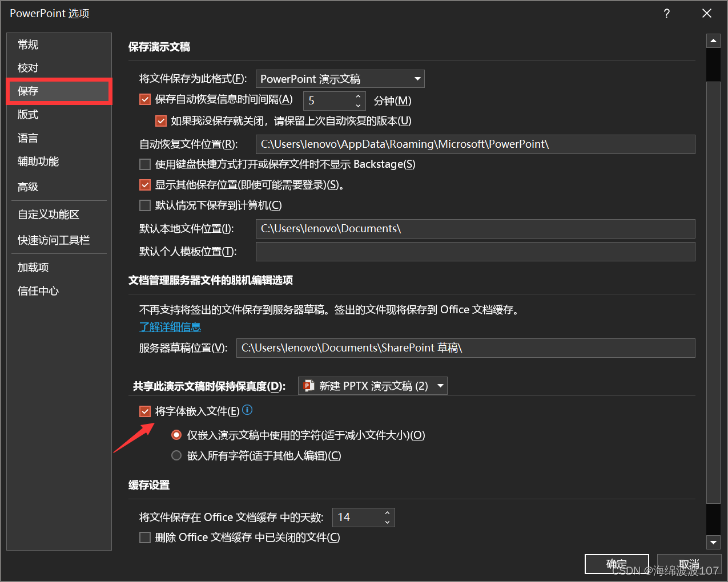The image size is (728, 582).
Task: Click the default personal templates location field
Action: coord(475,252)
